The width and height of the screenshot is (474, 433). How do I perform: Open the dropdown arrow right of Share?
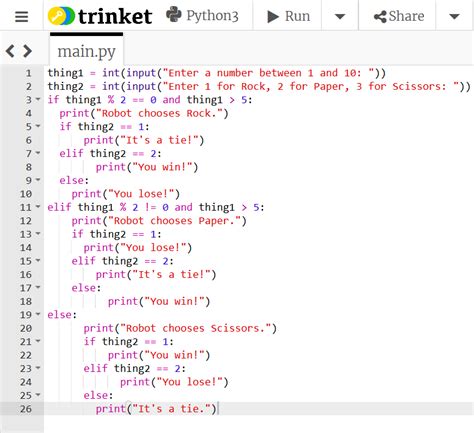(455, 16)
